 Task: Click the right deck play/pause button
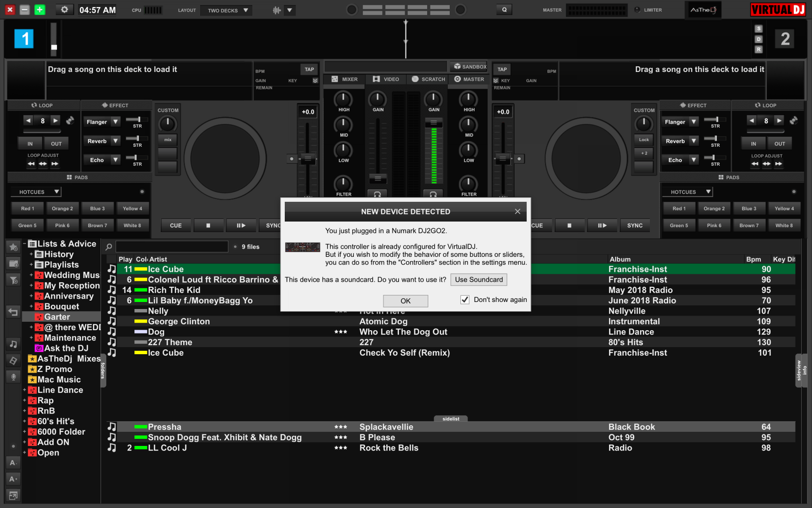click(x=602, y=226)
